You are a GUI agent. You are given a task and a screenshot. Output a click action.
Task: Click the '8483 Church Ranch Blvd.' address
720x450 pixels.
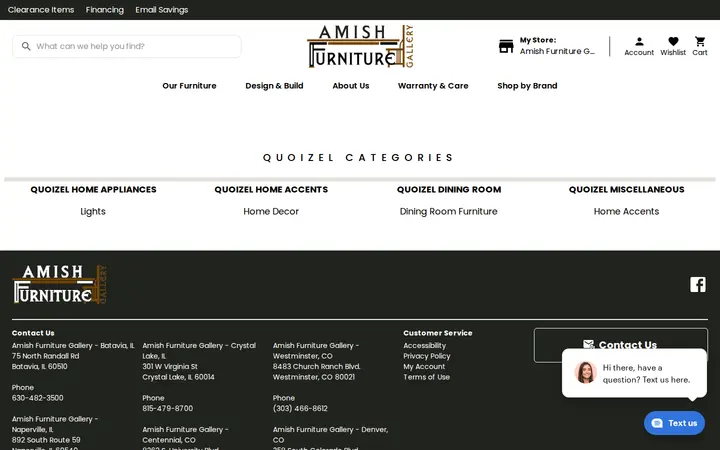coord(316,367)
